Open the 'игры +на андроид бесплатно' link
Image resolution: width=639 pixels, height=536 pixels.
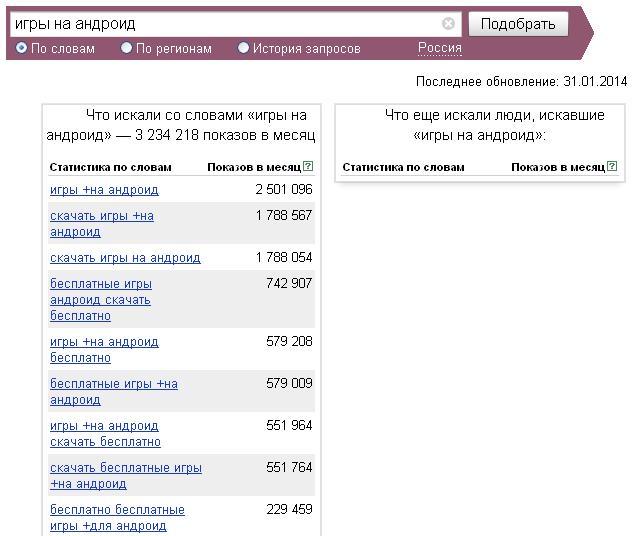pos(104,350)
